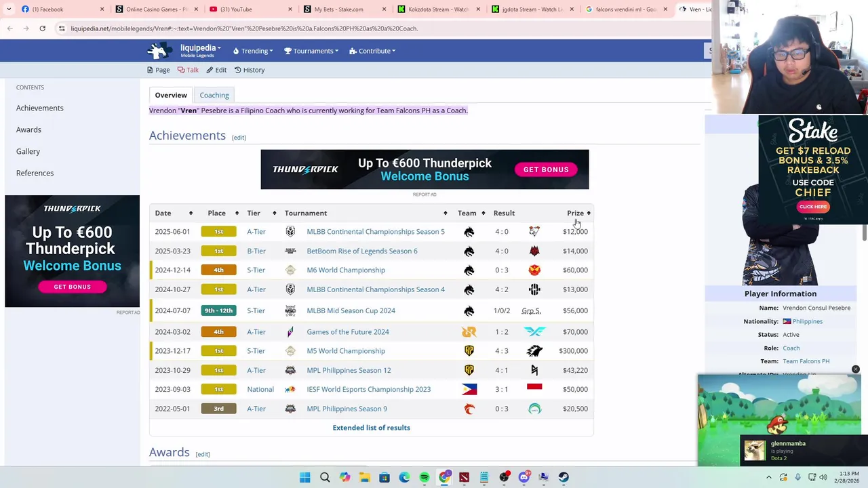868x488 pixels.
Task: Sort table by Place column
Action: 218,213
